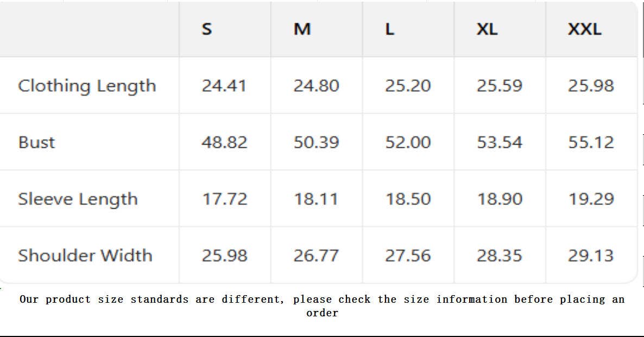Select the Sleeve Length row label
The width and height of the screenshot is (644, 337).
click(x=78, y=199)
